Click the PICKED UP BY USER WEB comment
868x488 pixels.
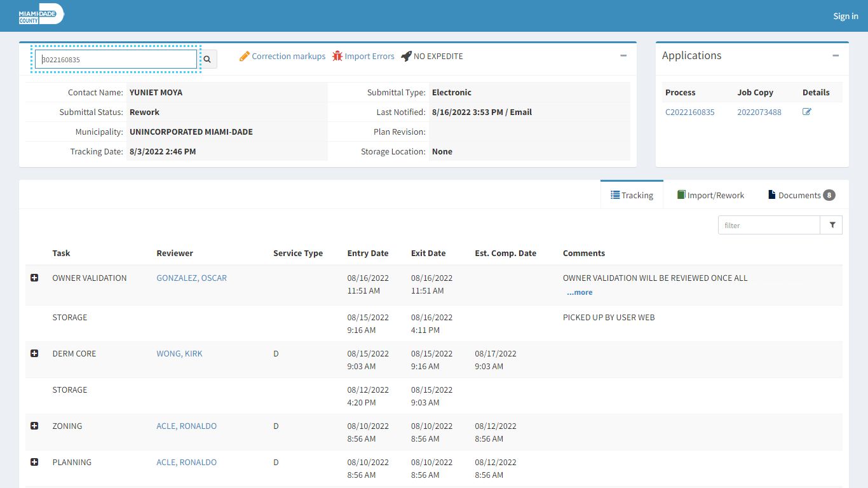tap(609, 317)
